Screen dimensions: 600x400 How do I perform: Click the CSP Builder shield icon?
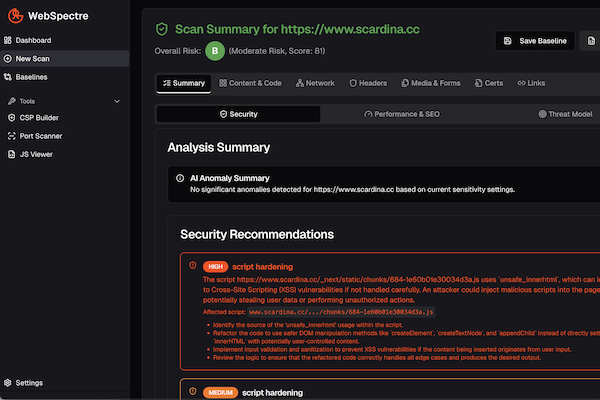tap(12, 118)
